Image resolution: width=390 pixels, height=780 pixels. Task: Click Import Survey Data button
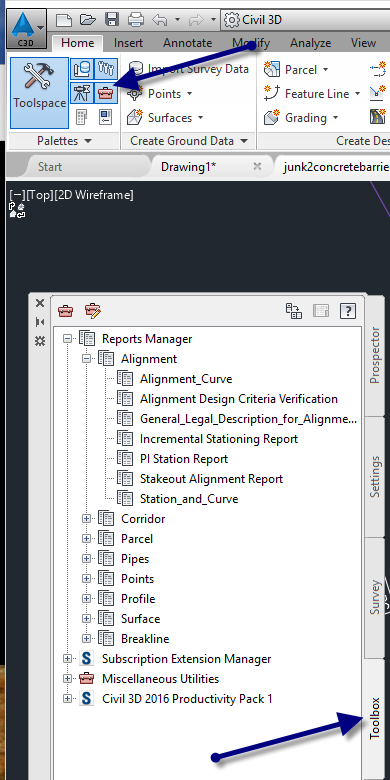point(188,69)
